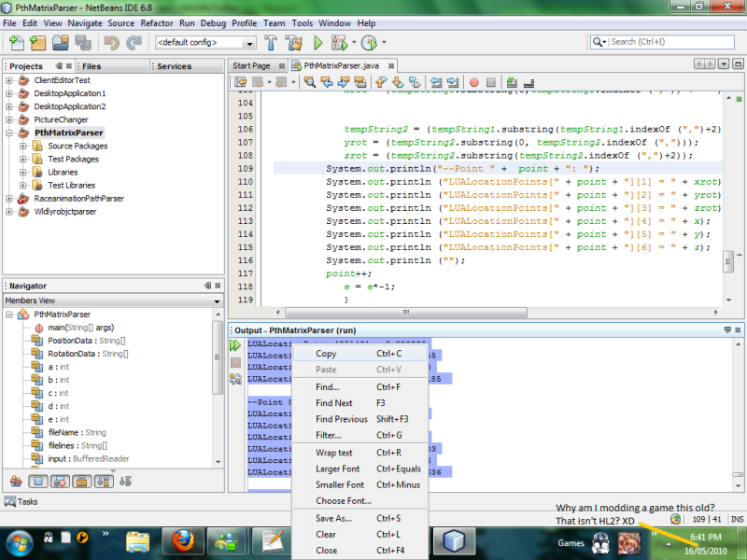Select DesktopApplication2 project
The height and width of the screenshot is (560, 747).
69,106
